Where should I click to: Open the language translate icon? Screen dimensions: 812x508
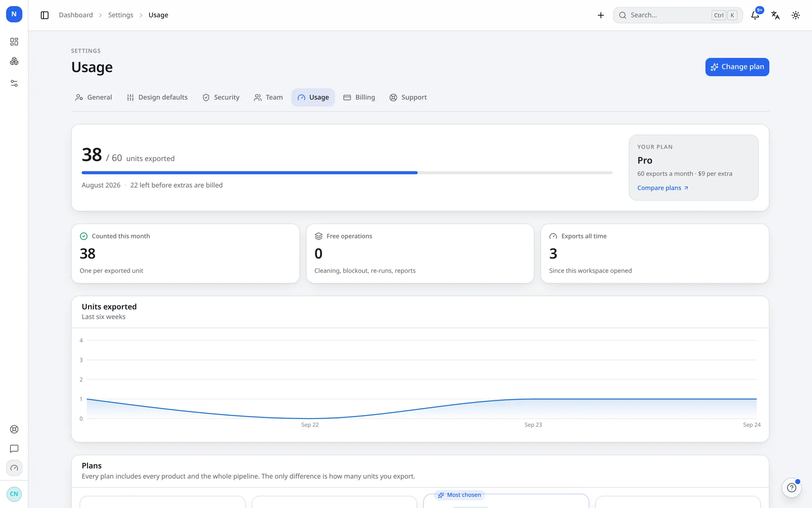click(x=775, y=15)
